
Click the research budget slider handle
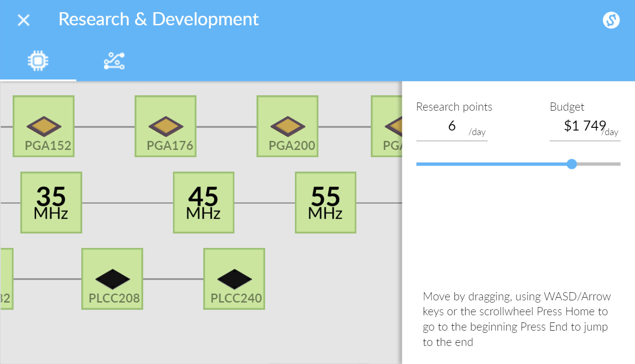(572, 164)
